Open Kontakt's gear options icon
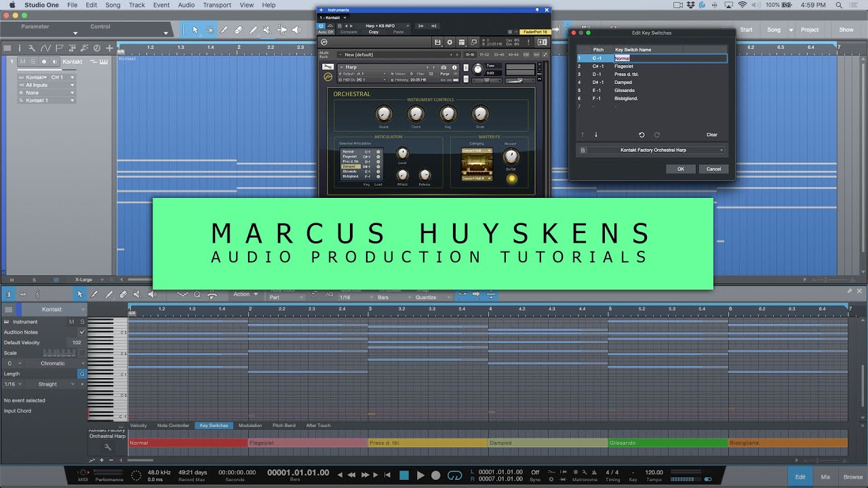This screenshot has height=488, width=868. click(x=448, y=42)
